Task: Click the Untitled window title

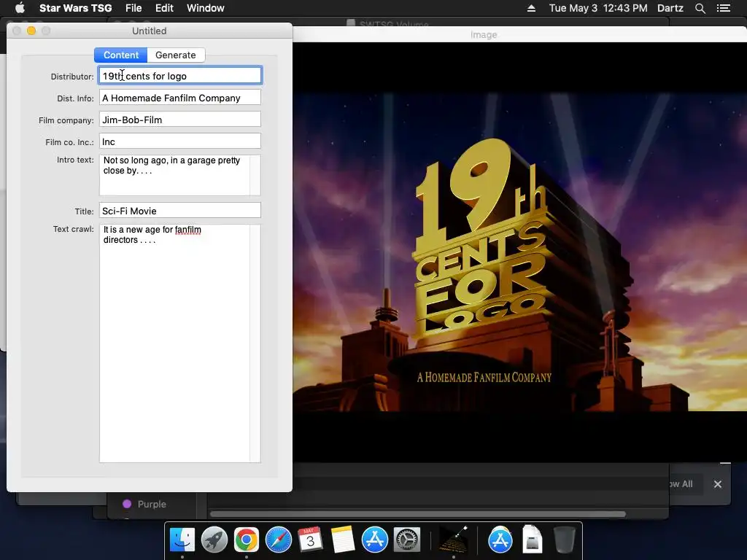Action: [x=149, y=31]
